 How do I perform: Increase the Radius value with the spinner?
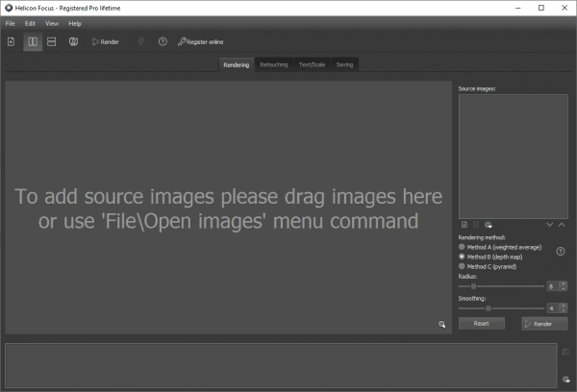[564, 283]
